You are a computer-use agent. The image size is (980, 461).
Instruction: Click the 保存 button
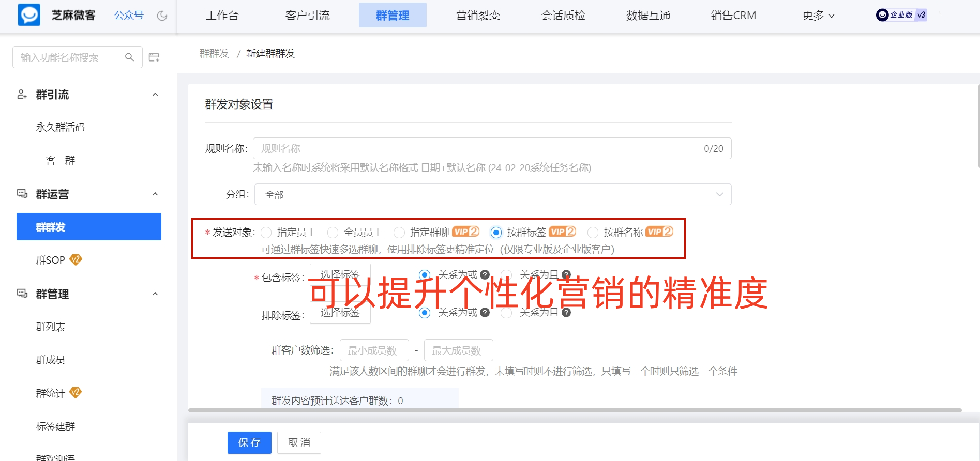tap(249, 442)
